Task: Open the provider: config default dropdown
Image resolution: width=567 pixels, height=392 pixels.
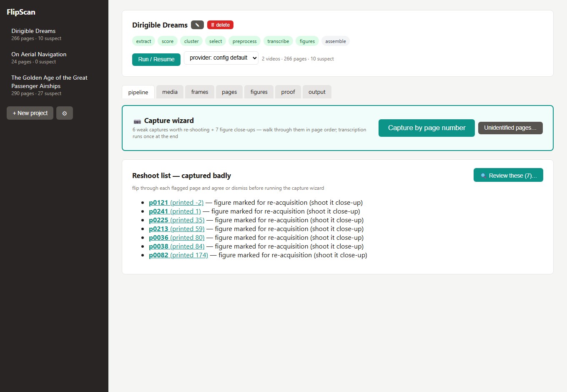Action: [x=221, y=58]
